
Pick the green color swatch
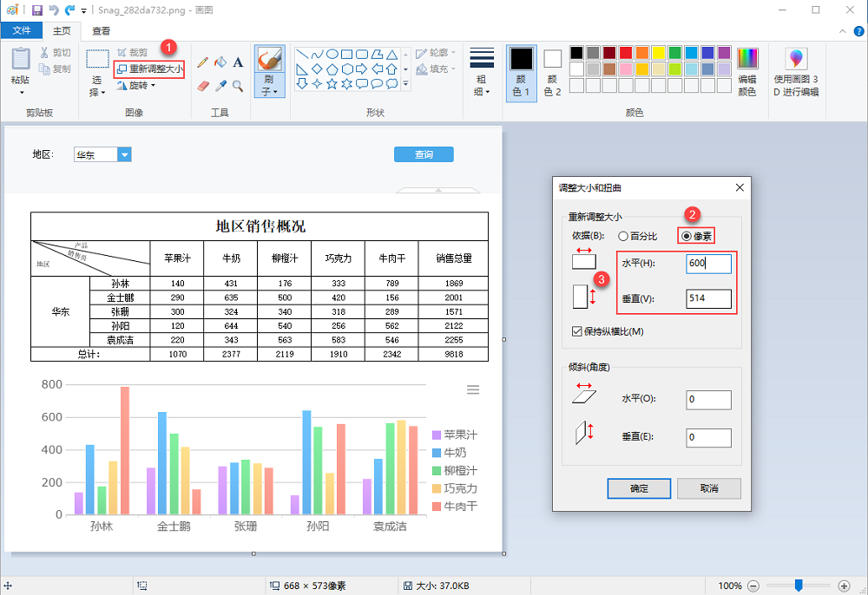[674, 53]
